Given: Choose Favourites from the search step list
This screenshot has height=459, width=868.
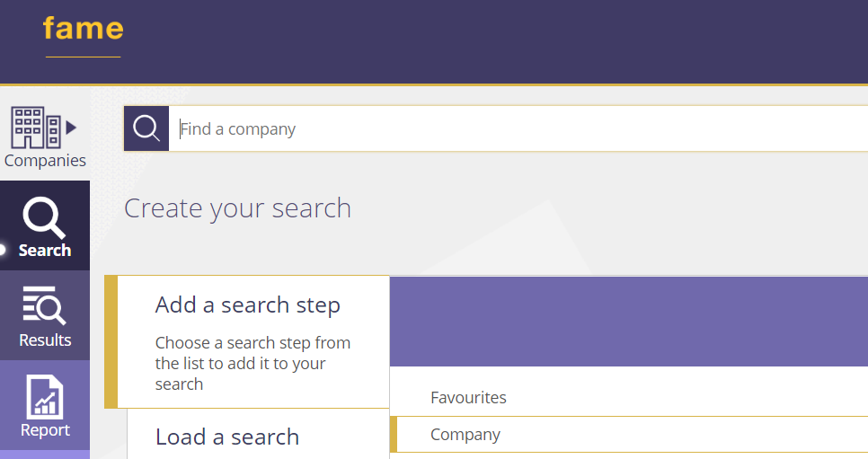Looking at the screenshot, I should tap(468, 397).
